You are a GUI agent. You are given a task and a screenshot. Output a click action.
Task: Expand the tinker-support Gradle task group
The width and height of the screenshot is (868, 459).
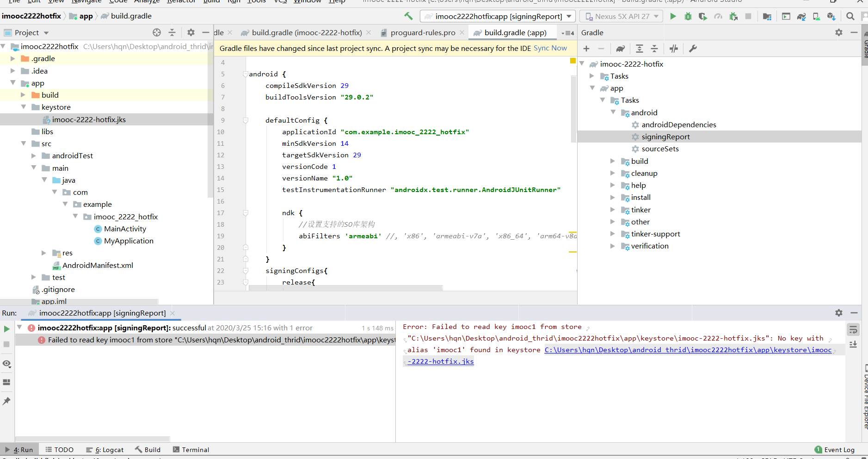[x=613, y=234]
